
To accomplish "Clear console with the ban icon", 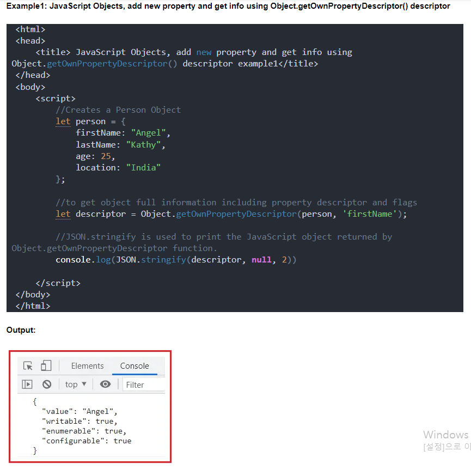I will click(x=47, y=385).
